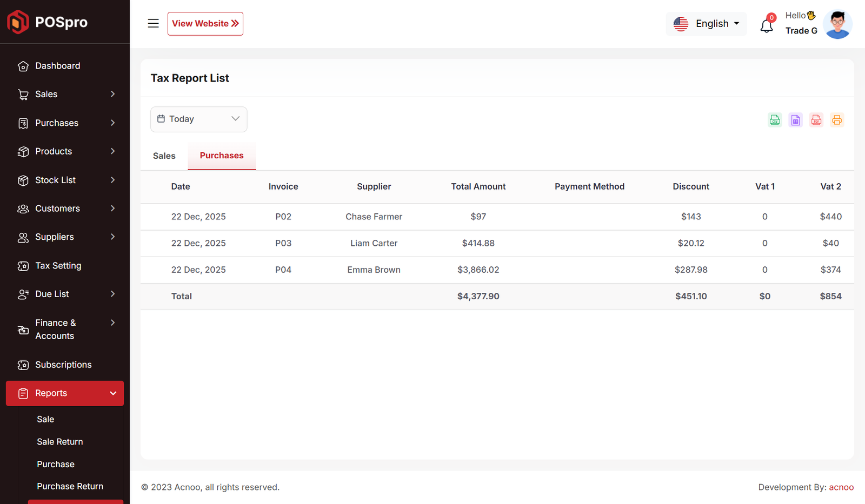Print the tax report list
Viewport: 865px width, 504px height.
837,120
